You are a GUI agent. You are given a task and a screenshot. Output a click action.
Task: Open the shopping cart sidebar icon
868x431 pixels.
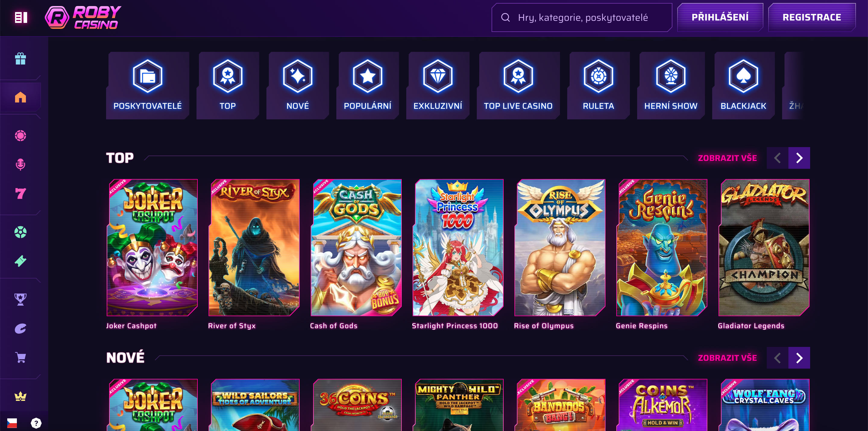click(x=20, y=357)
